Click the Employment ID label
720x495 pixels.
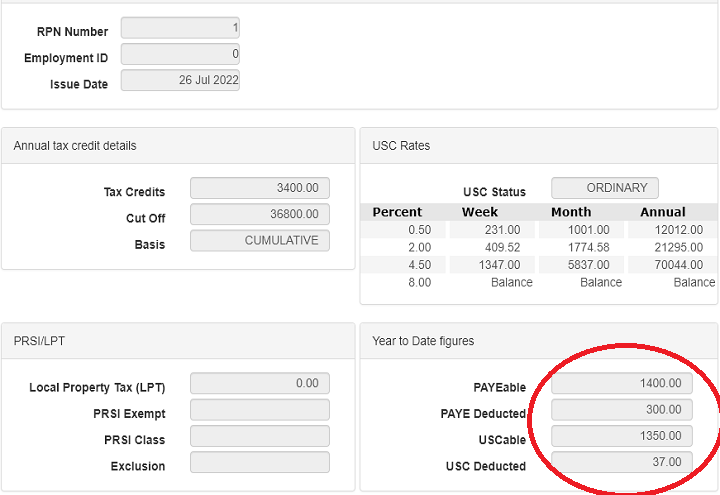66,58
